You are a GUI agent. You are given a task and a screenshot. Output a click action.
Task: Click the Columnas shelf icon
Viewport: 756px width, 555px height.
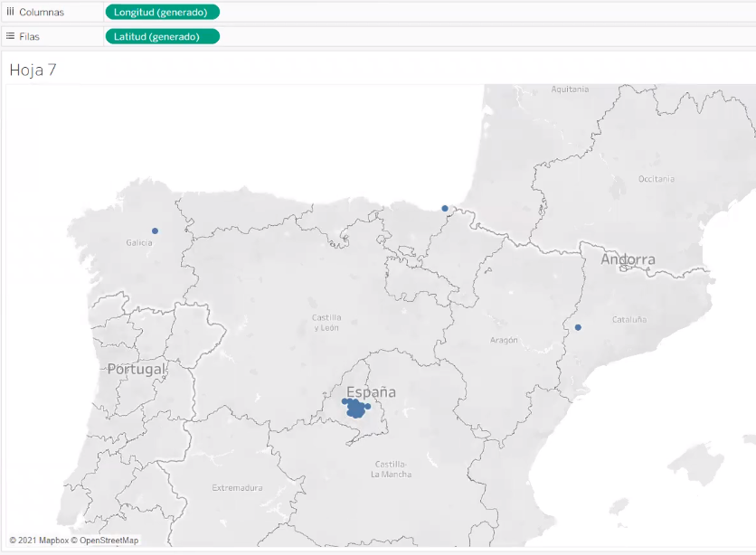click(10, 12)
